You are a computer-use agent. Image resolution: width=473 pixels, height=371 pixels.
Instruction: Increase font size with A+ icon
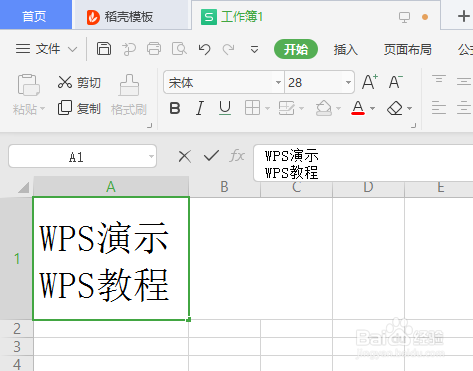click(x=370, y=82)
